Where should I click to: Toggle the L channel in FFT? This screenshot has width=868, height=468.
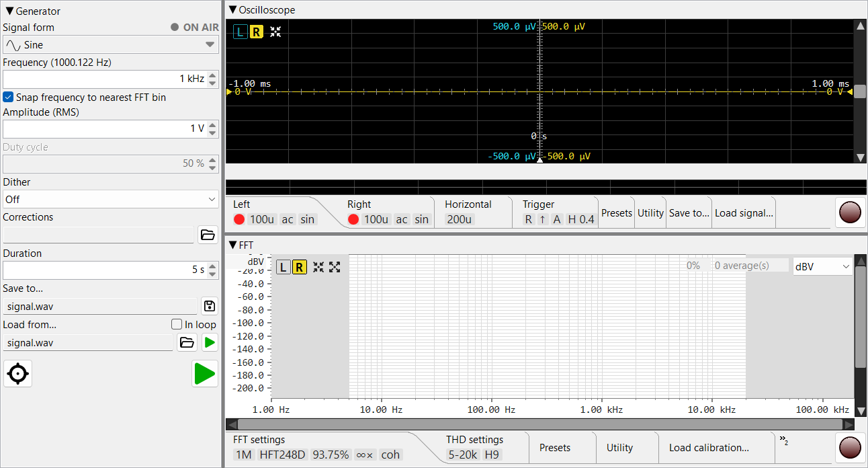tap(283, 267)
